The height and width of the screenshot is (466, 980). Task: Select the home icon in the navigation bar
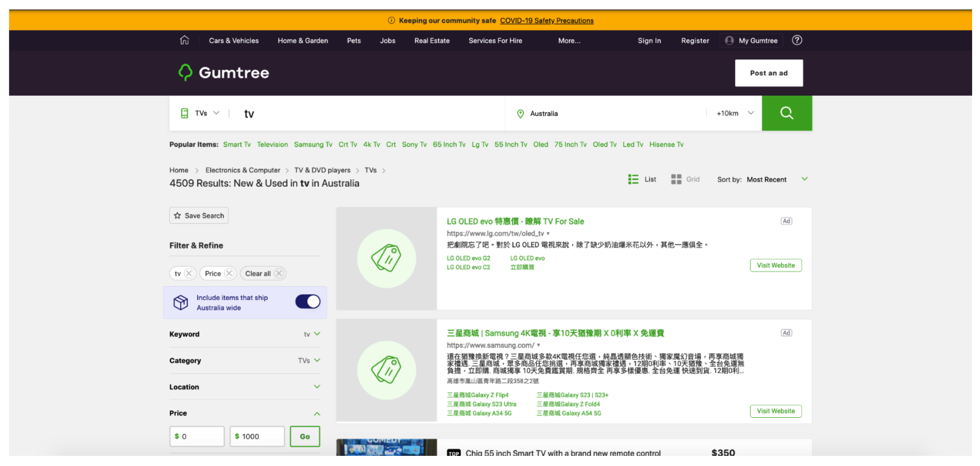185,40
